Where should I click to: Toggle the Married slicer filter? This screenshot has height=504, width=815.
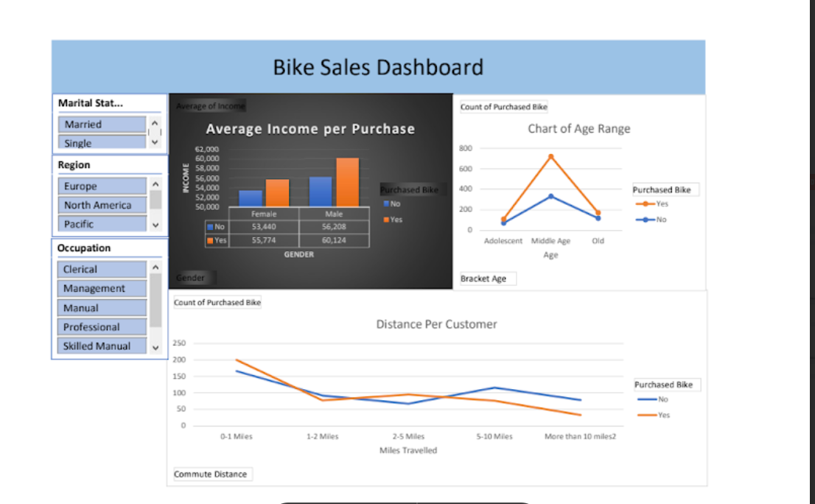pos(102,125)
